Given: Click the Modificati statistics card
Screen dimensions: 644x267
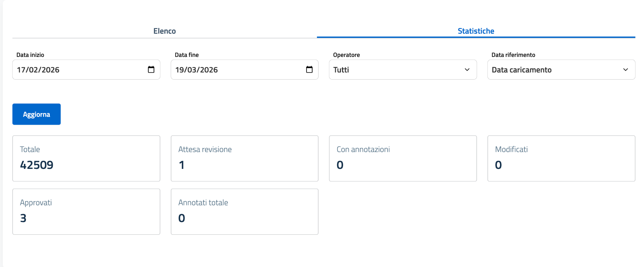Looking at the screenshot, I should tap(561, 158).
